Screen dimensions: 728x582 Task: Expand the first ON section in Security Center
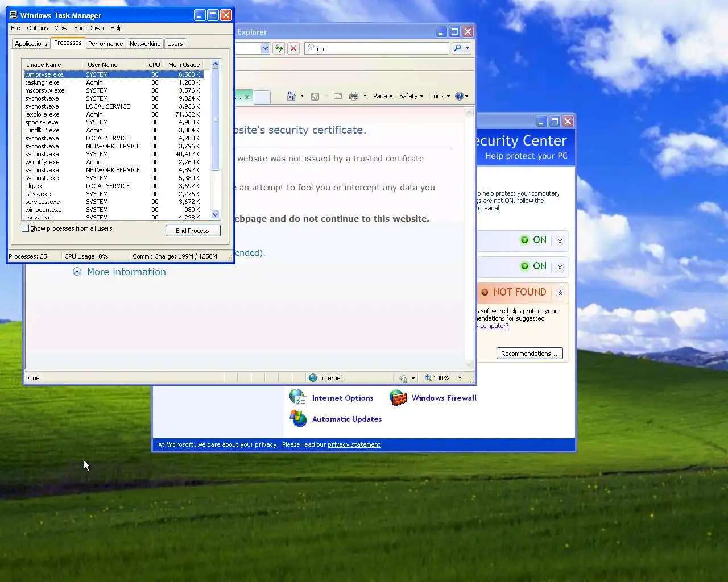tap(560, 241)
